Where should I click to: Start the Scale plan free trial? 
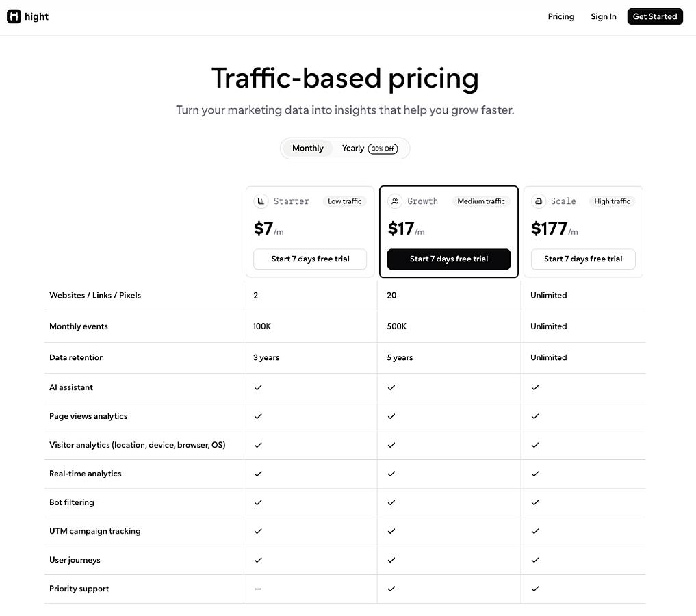coord(583,259)
